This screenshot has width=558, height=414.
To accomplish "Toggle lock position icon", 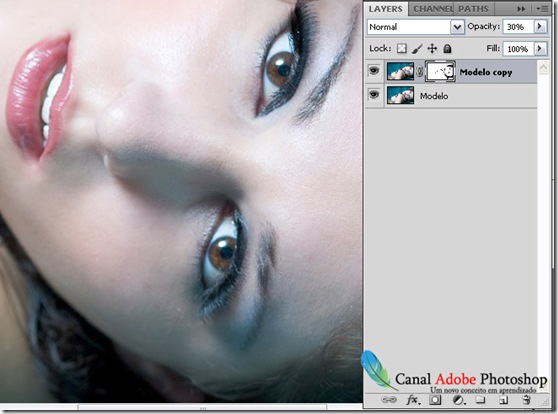I will [432, 48].
